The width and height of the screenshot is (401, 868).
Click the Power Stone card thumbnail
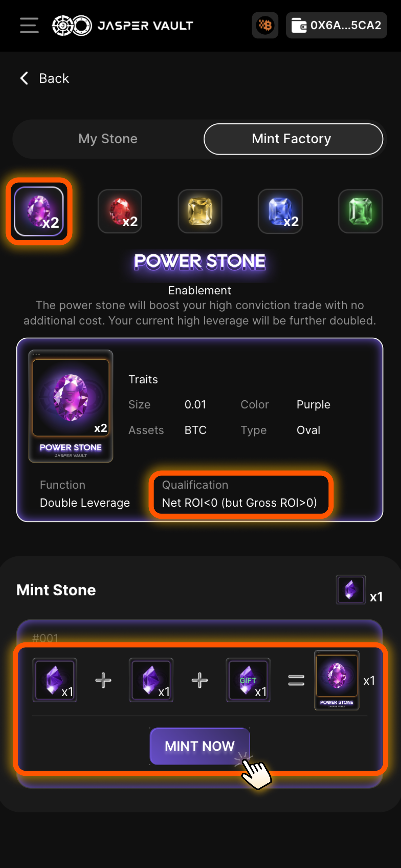(x=71, y=406)
